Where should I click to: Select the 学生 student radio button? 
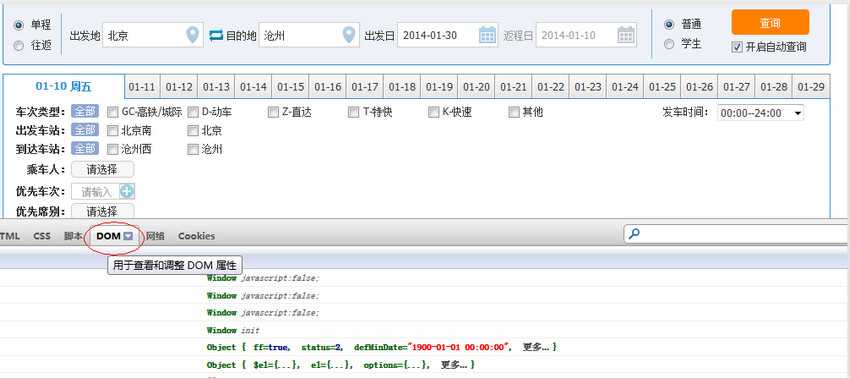click(x=669, y=44)
